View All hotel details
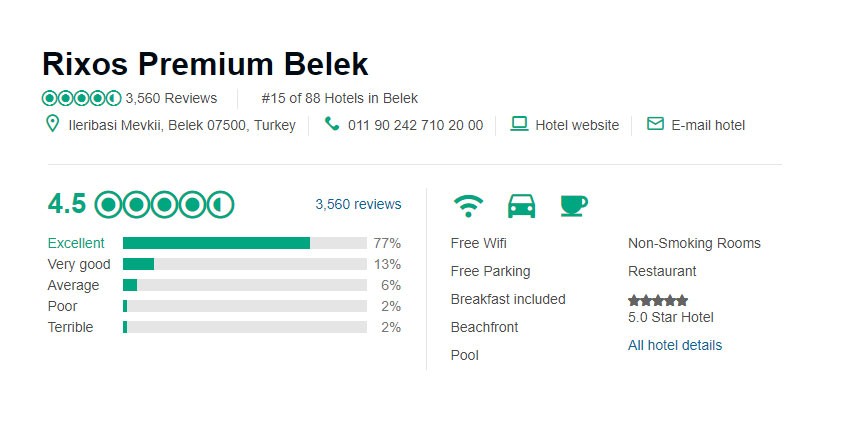Screen dimensions: 860x444 click(675, 345)
